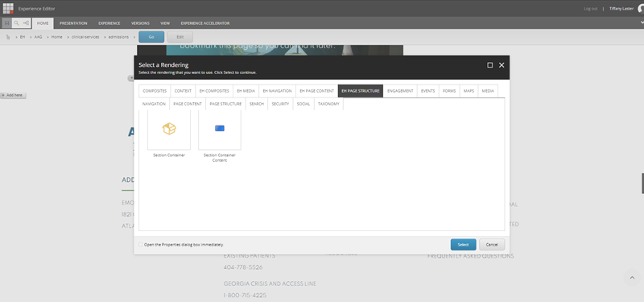Screen dimensions: 644x302
Task: Click the Log out link
Action: point(591,9)
